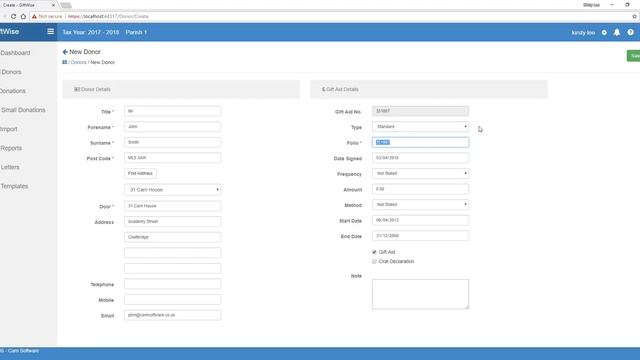This screenshot has width=640, height=360.
Task: Click the Gift Aid No. field
Action: click(420, 111)
